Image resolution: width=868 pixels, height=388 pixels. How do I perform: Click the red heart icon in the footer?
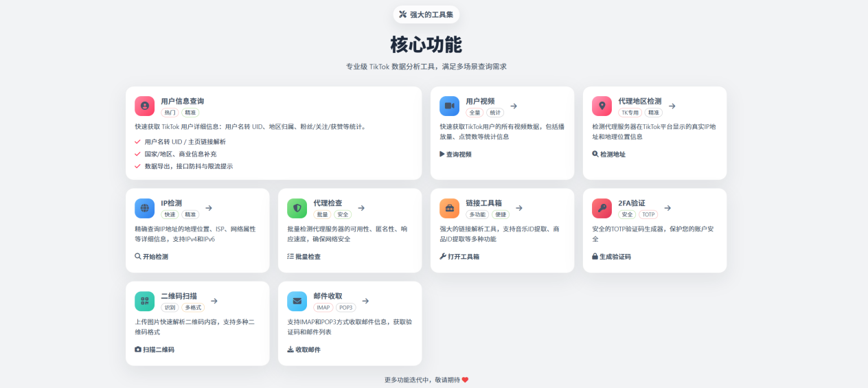pyautogui.click(x=465, y=380)
